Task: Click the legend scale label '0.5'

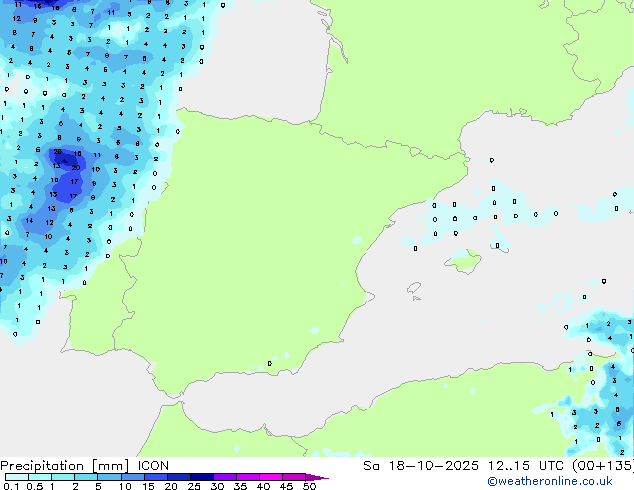Action: click(x=34, y=486)
